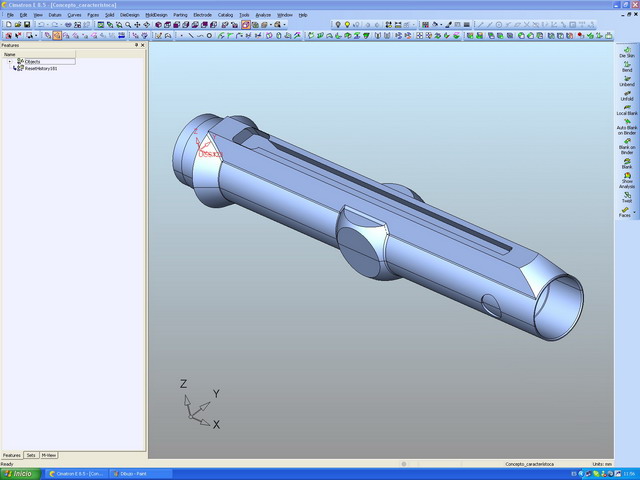Activate the Local Blank tool
Image resolution: width=640 pixels, height=480 pixels.
(626, 109)
